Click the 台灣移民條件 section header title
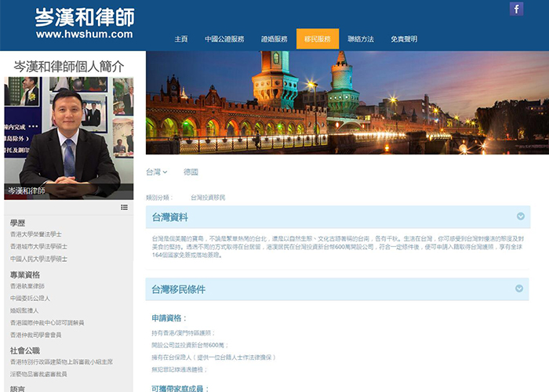 click(x=178, y=289)
